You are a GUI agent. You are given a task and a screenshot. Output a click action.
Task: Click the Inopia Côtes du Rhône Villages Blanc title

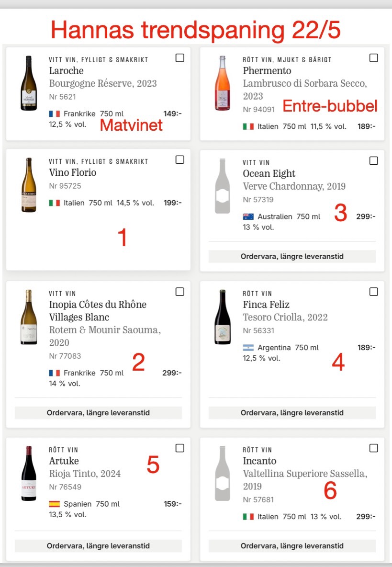98,311
